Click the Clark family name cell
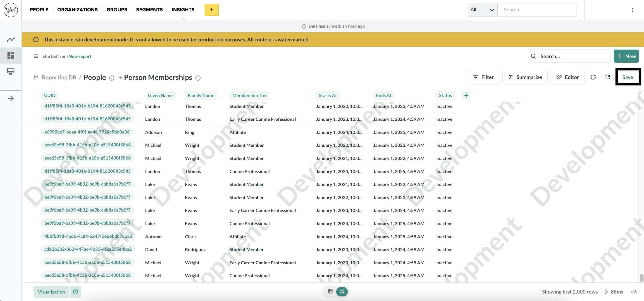 pyautogui.click(x=191, y=236)
